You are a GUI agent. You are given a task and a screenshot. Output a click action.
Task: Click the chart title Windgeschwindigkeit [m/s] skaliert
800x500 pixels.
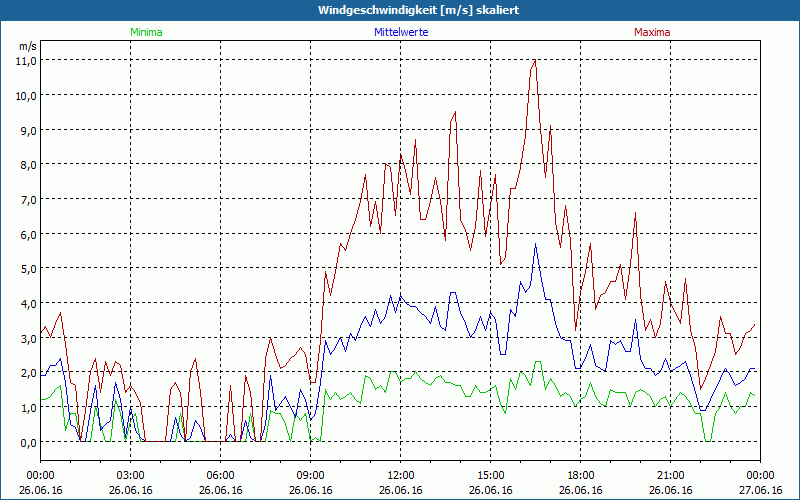point(418,10)
